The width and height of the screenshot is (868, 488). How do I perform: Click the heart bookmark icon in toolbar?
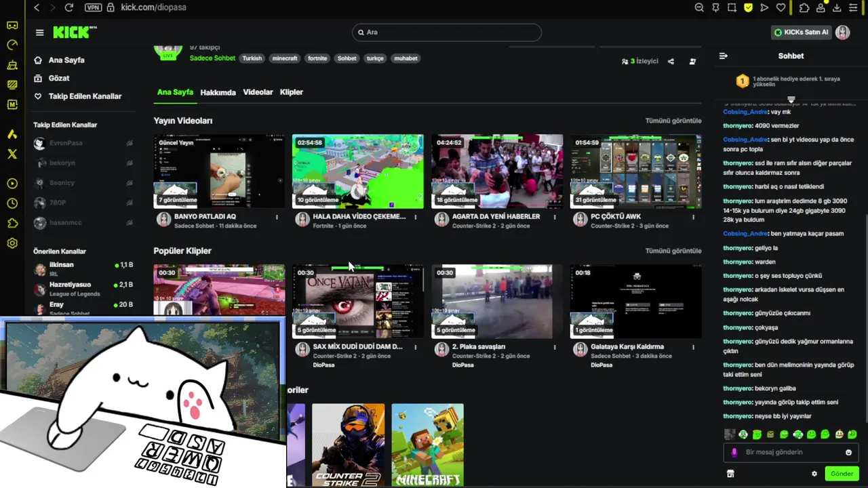[781, 7]
